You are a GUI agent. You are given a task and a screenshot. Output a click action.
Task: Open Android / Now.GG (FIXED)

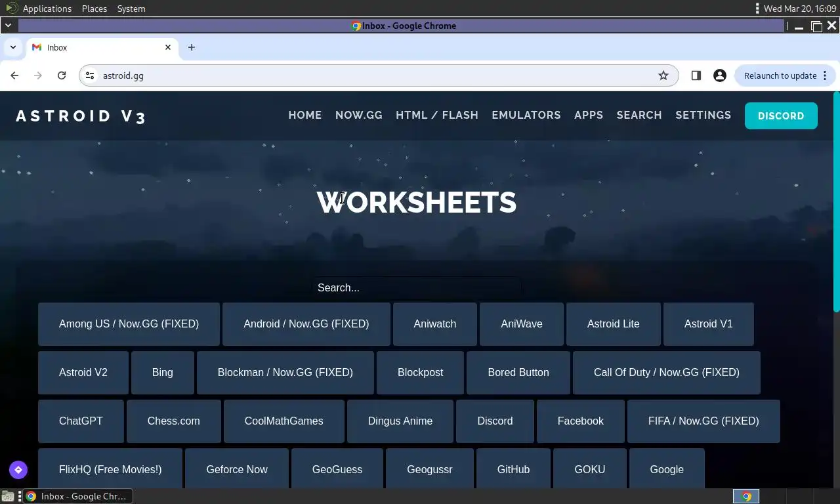(x=306, y=324)
